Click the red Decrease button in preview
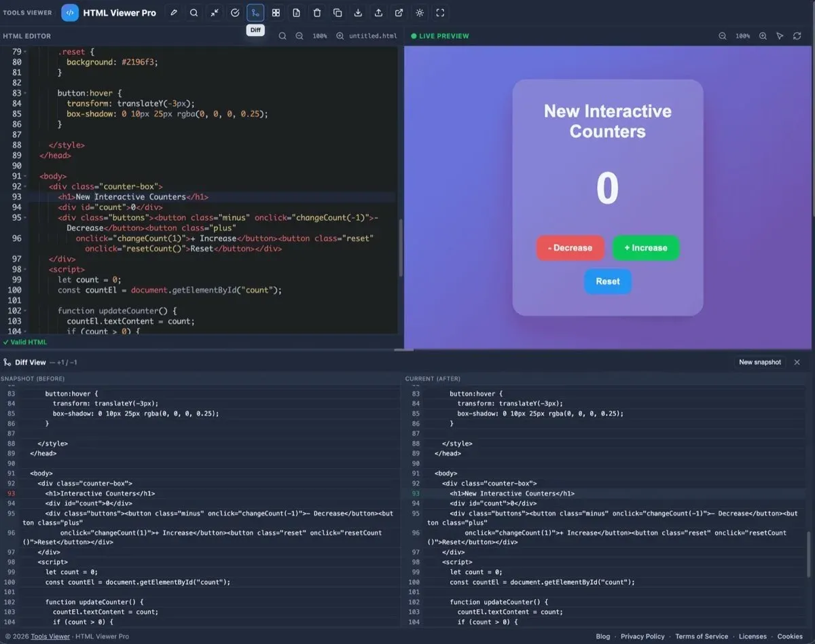This screenshot has height=644, width=815. 570,248
